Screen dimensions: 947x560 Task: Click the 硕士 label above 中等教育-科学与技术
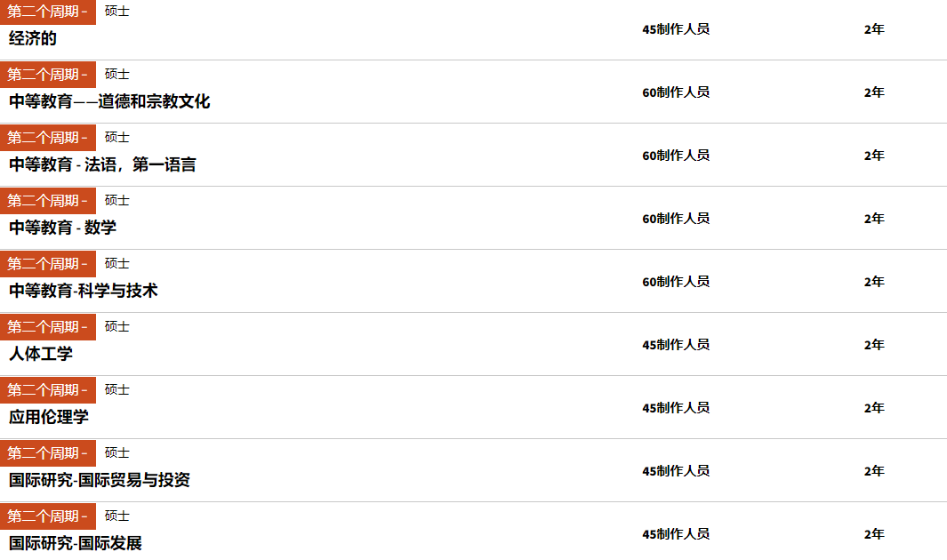116,264
